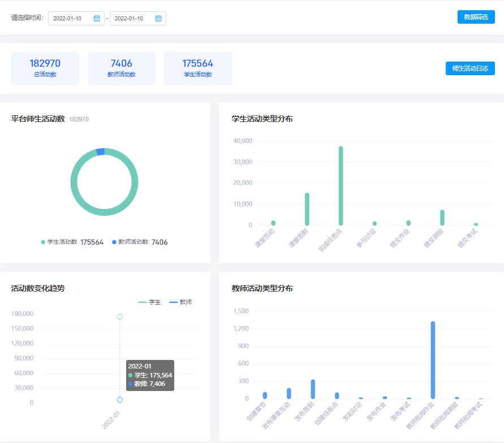
Task: Click the 教师活动数 statistic card
Action: (122, 68)
